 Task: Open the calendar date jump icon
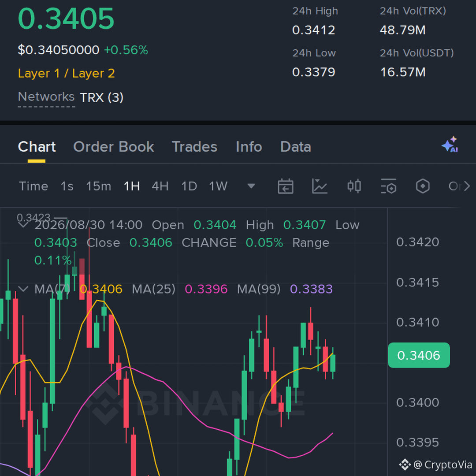tap(285, 186)
